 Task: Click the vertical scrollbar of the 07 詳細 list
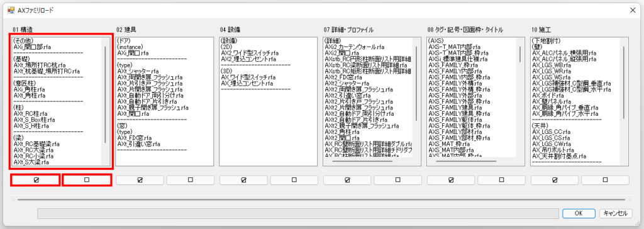(x=416, y=84)
